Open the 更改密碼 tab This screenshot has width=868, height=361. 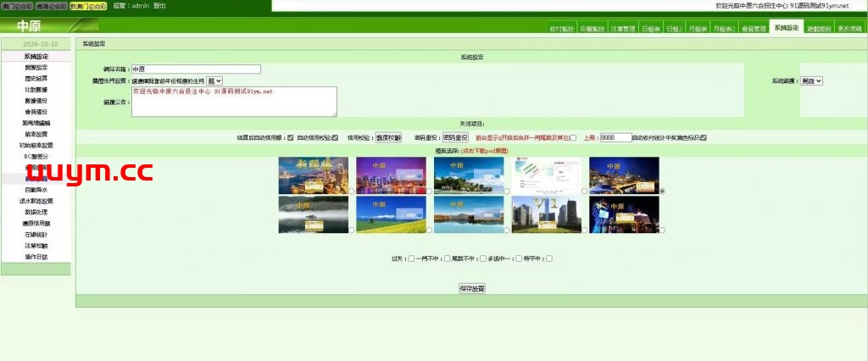coord(850,28)
